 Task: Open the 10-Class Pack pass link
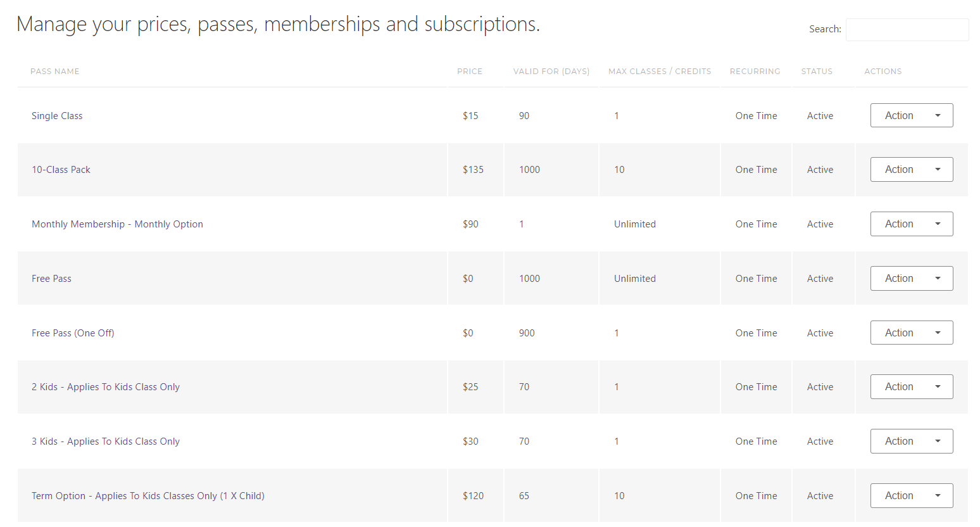tap(61, 170)
